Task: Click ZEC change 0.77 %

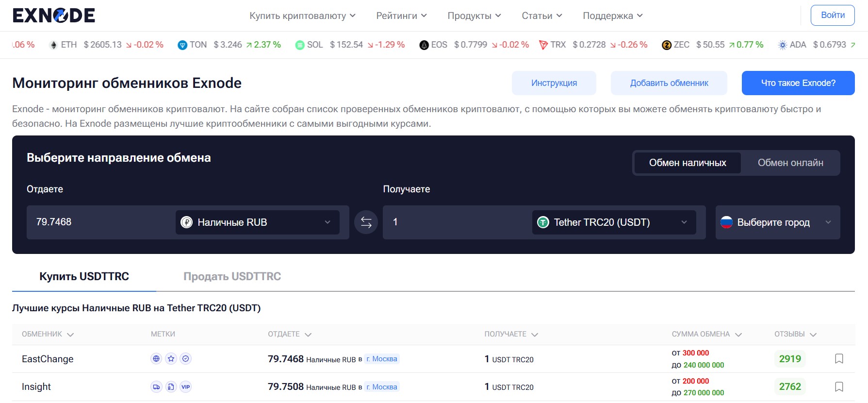Action: pos(746,45)
